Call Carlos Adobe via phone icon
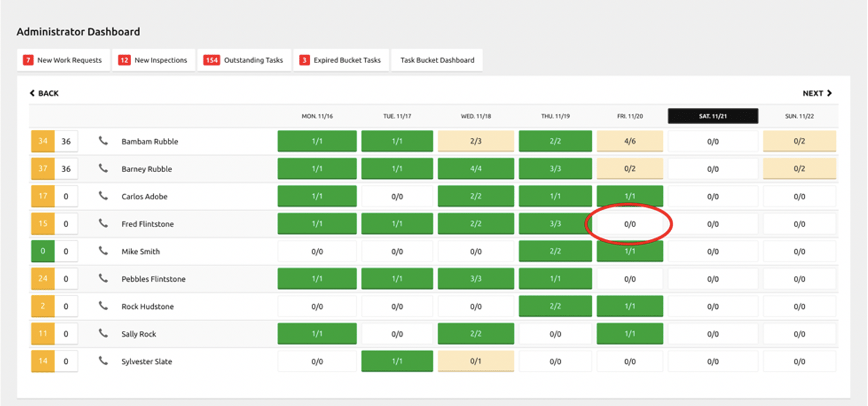 coord(103,196)
